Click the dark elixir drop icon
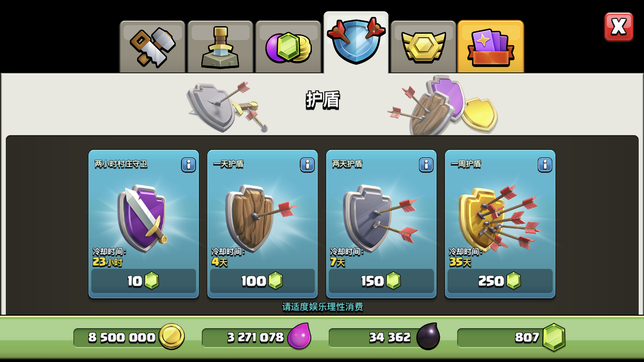The image size is (644, 362). coord(428,336)
